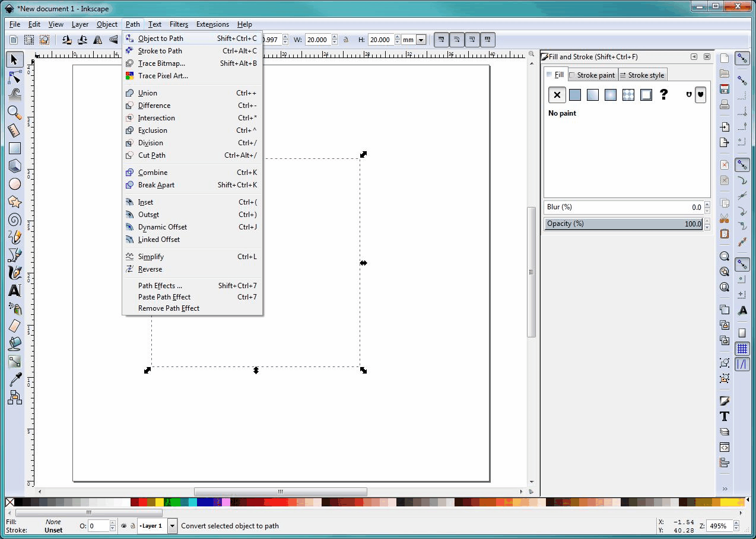Select the Selector arrow tool

15,59
